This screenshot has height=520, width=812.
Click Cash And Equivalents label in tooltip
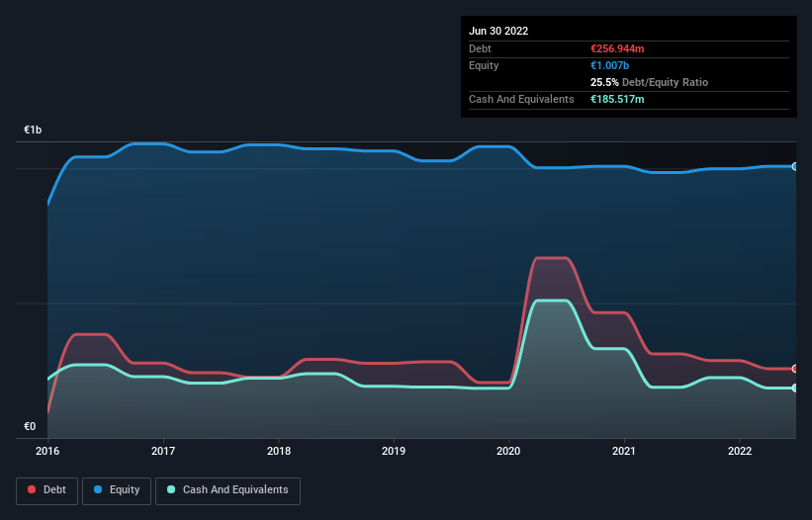[521, 99]
